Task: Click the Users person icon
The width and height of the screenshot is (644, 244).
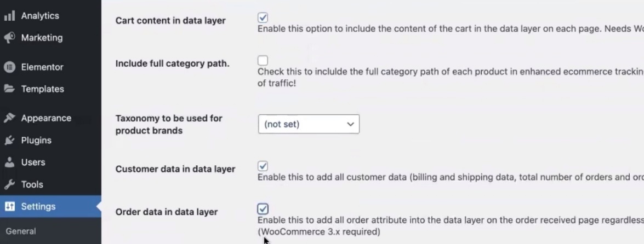Action: click(x=9, y=162)
